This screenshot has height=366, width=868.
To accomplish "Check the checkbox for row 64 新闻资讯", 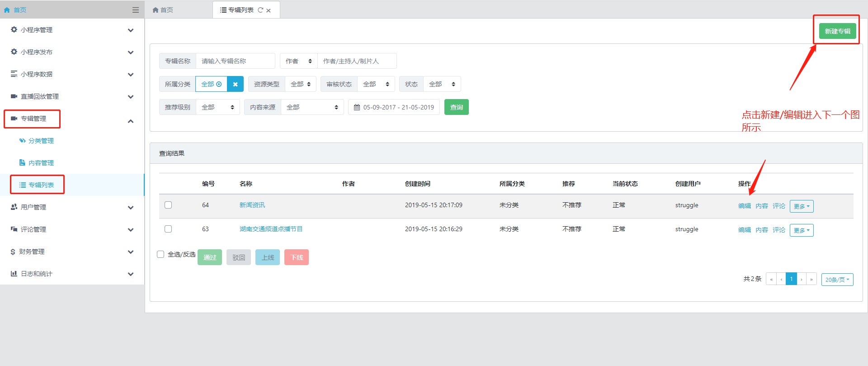I will 168,205.
